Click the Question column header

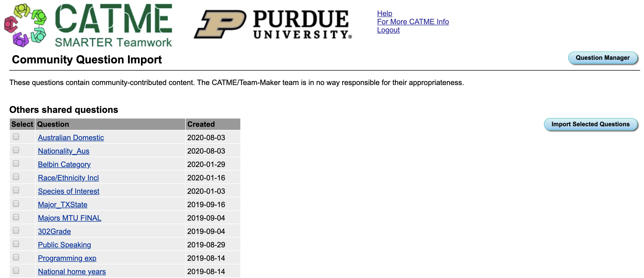[53, 124]
